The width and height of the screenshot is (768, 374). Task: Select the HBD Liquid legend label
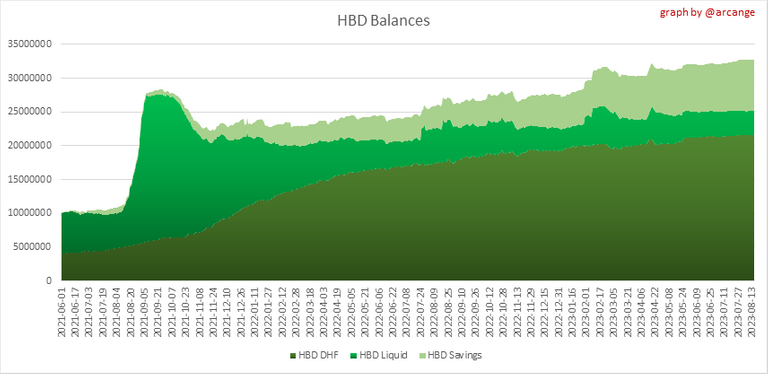point(384,355)
